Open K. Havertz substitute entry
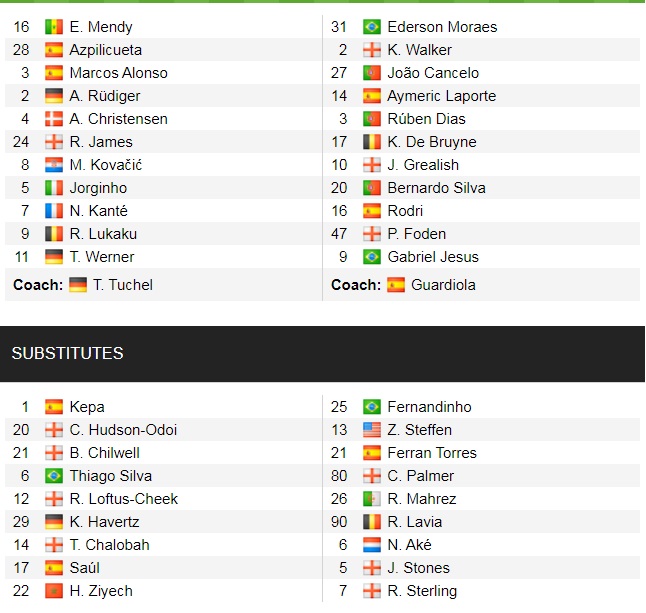 click(x=104, y=522)
